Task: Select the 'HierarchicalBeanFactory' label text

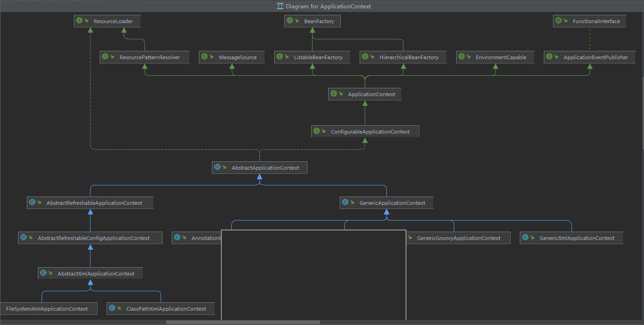Action: [x=409, y=57]
